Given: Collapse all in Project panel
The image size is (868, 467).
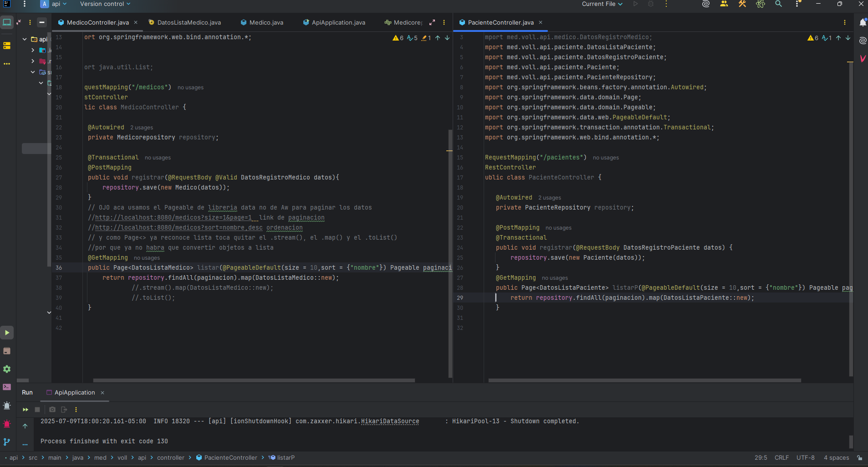Looking at the screenshot, I should (19, 22).
